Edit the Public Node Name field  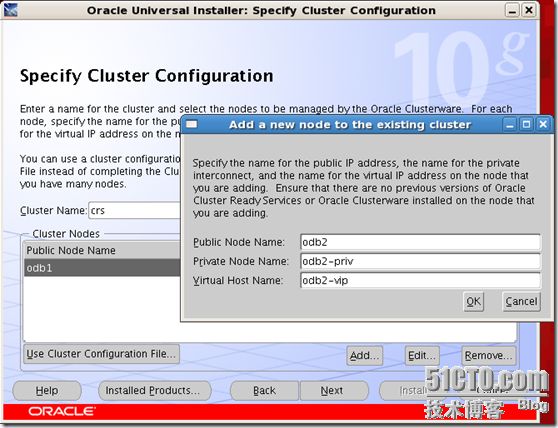click(x=420, y=242)
